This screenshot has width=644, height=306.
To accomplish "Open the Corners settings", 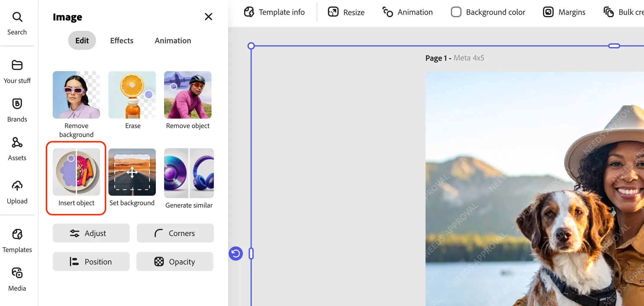I will click(175, 233).
